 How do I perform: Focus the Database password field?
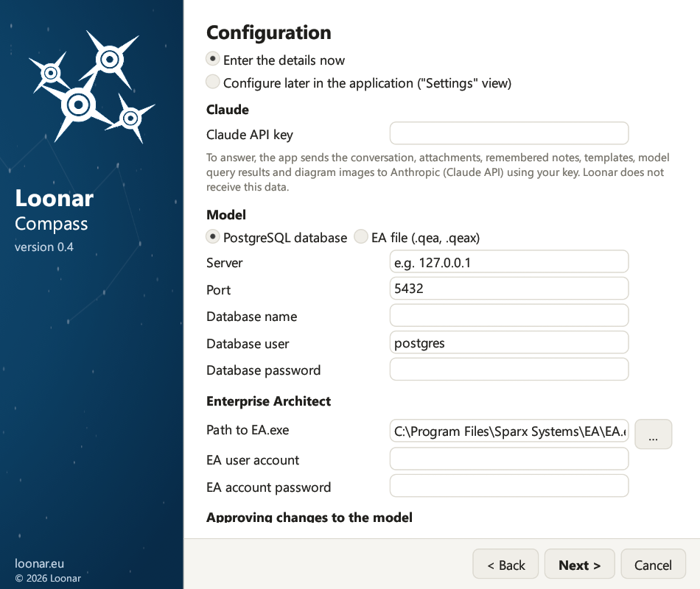[x=509, y=370]
